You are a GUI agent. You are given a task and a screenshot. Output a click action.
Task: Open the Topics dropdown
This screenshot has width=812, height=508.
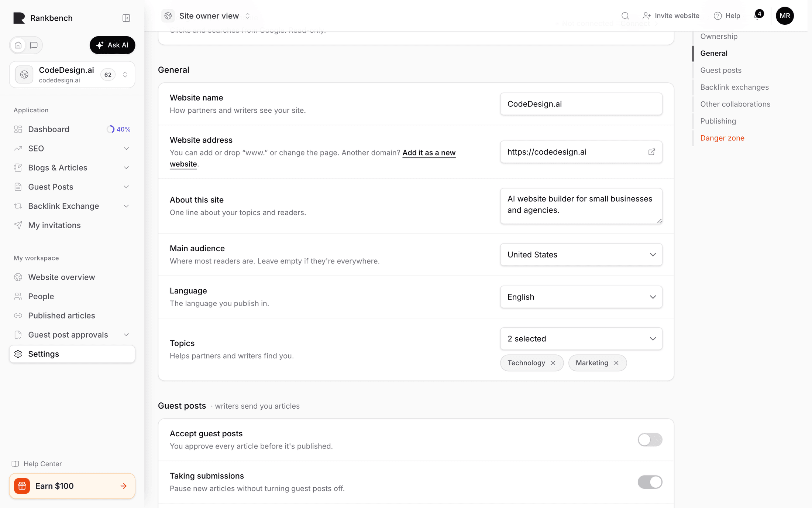pos(581,339)
